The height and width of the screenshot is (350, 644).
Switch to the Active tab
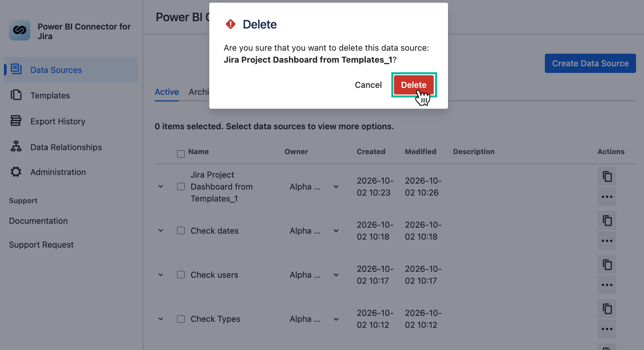167,92
